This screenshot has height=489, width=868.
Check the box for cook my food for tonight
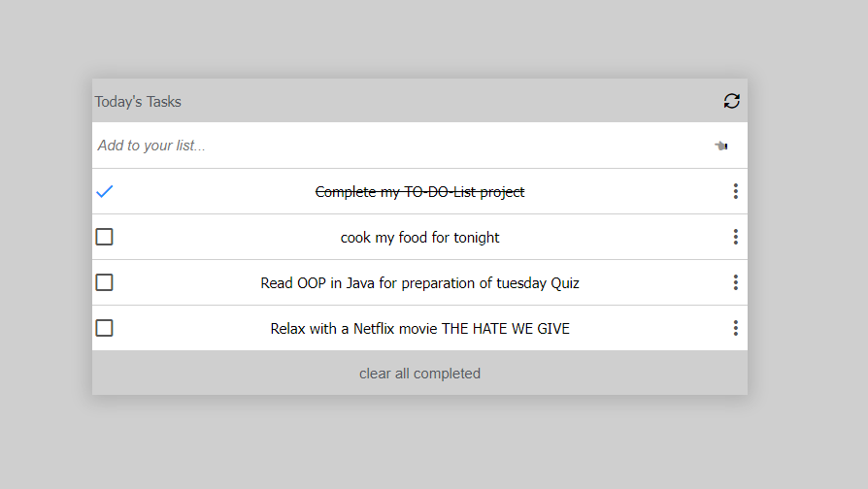(x=104, y=237)
